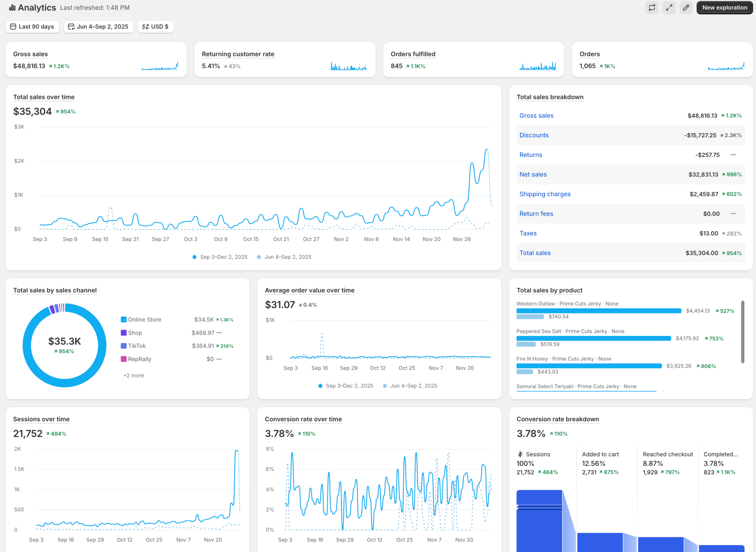The height and width of the screenshot is (552, 756).
Task: Click the Gross sales sparkline chart
Action: [160, 66]
